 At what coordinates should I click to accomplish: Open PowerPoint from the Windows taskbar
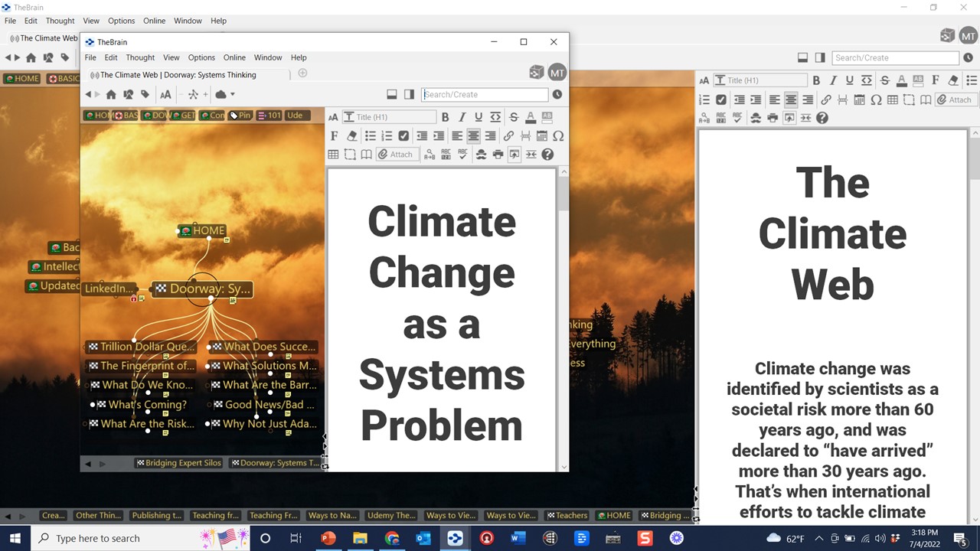point(328,538)
